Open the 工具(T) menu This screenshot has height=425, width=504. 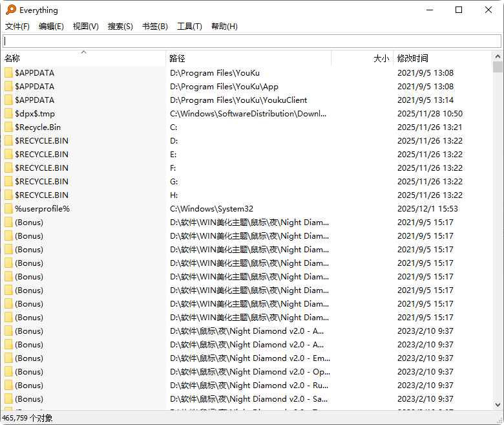[189, 27]
